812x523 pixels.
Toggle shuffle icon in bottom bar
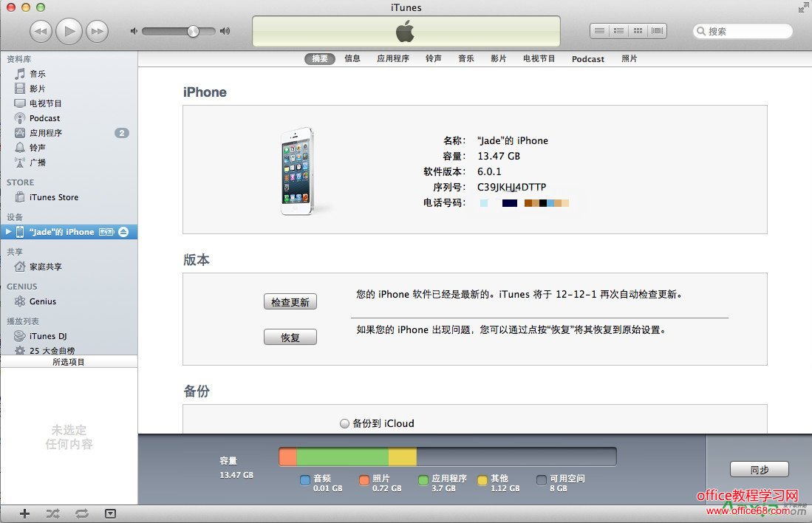coord(52,513)
